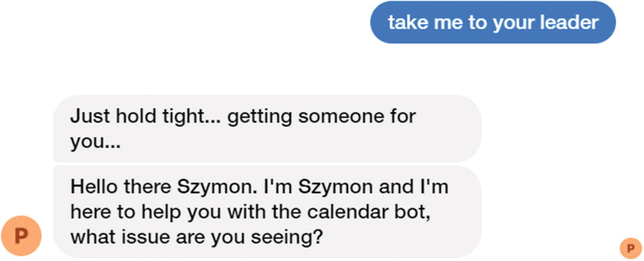Select the "Hello there Szymon" message bubble
The width and height of the screenshot is (644, 261).
click(x=267, y=212)
